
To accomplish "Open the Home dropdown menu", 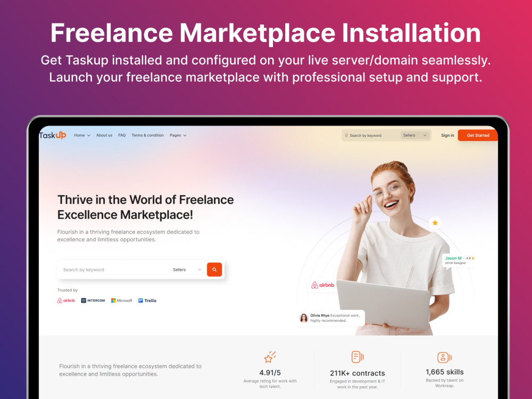I will pyautogui.click(x=82, y=135).
